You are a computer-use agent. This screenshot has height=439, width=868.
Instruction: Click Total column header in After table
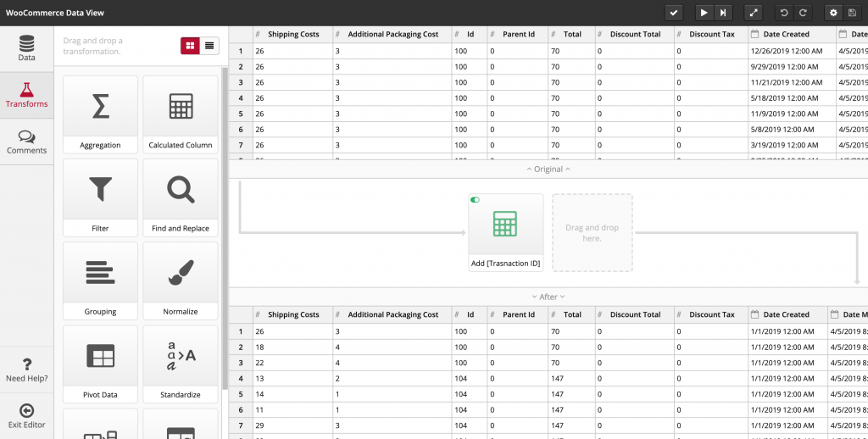tap(572, 314)
